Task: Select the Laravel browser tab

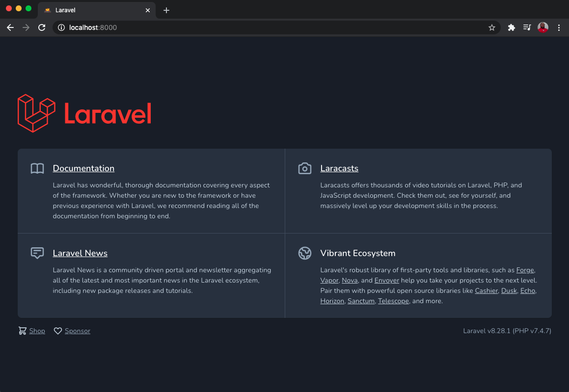Action: (97, 10)
